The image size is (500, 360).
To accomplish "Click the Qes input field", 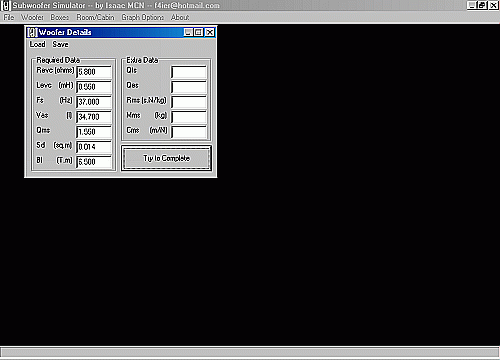I will (x=189, y=87).
